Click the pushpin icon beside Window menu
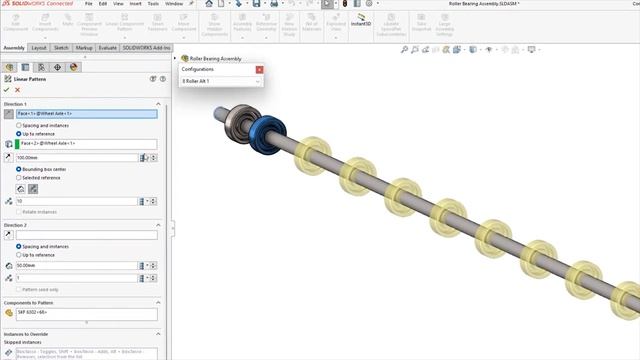640x360 pixels. (191, 4)
